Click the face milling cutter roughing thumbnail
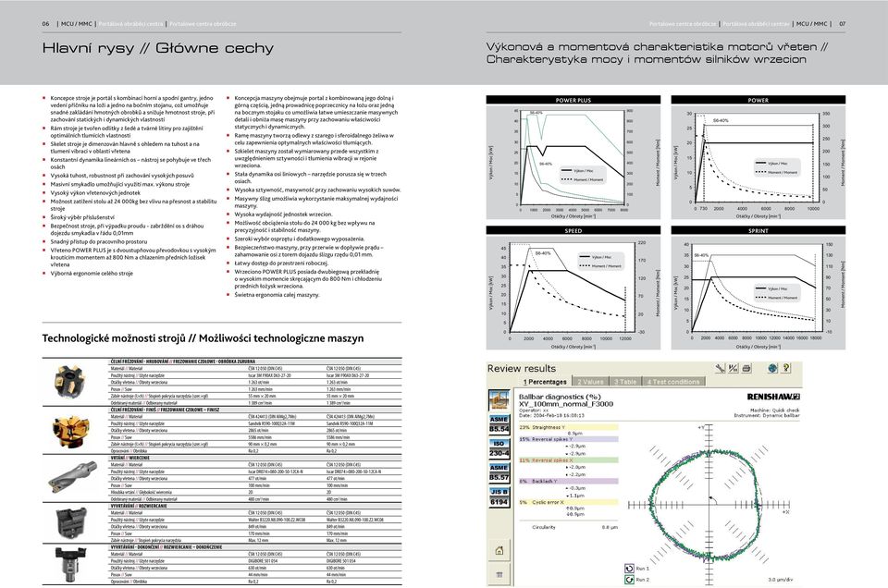888x588 pixels. point(68,380)
